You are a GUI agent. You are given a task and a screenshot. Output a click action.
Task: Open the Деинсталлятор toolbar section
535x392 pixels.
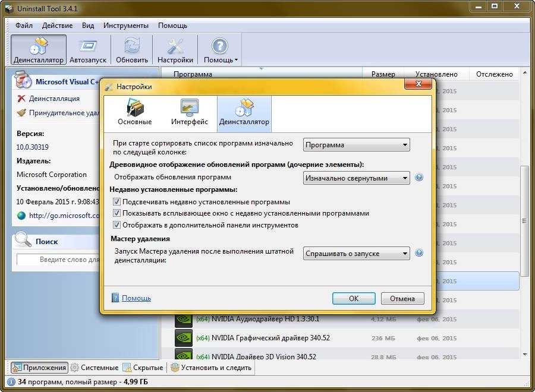click(x=39, y=50)
